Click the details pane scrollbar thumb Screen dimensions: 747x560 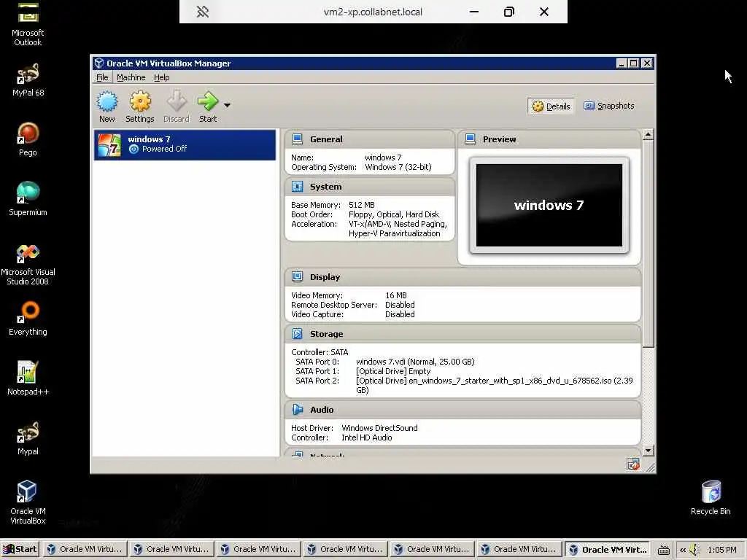click(x=648, y=244)
